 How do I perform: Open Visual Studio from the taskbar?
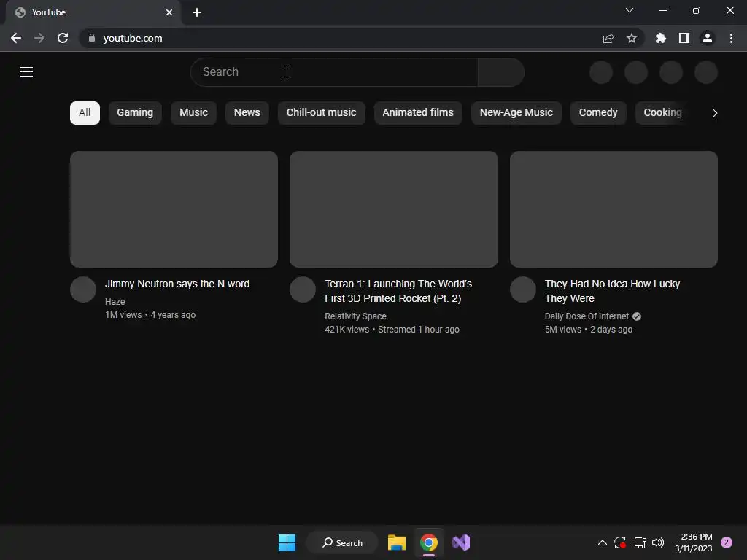tap(461, 542)
